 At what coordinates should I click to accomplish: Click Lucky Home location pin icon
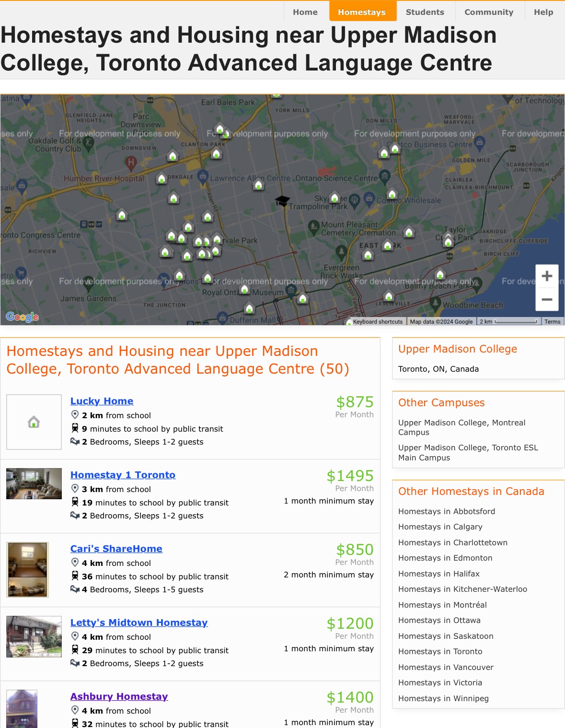(75, 415)
